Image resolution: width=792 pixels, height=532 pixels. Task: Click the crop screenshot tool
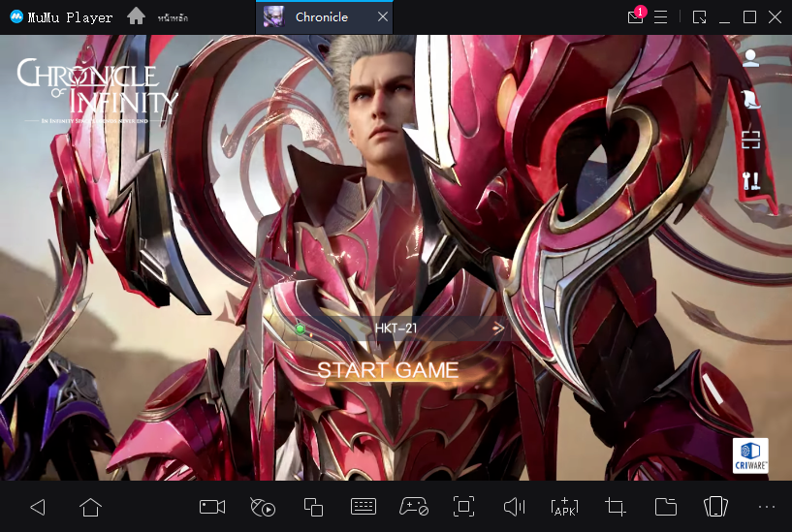click(x=615, y=507)
